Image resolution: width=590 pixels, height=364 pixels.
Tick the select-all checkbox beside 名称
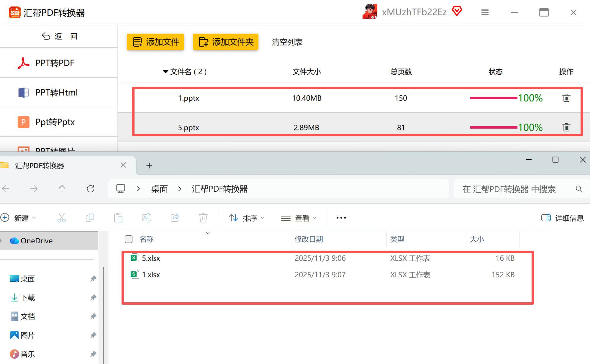[129, 239]
